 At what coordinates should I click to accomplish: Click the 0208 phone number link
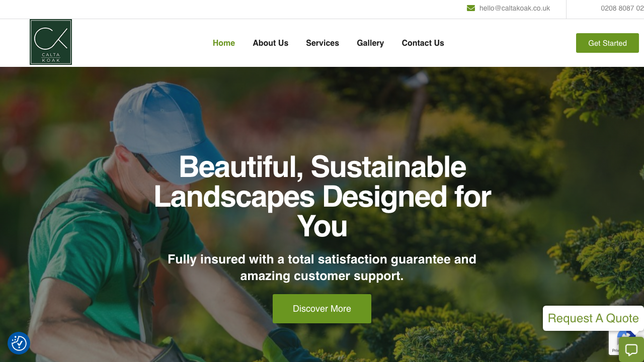pyautogui.click(x=622, y=8)
